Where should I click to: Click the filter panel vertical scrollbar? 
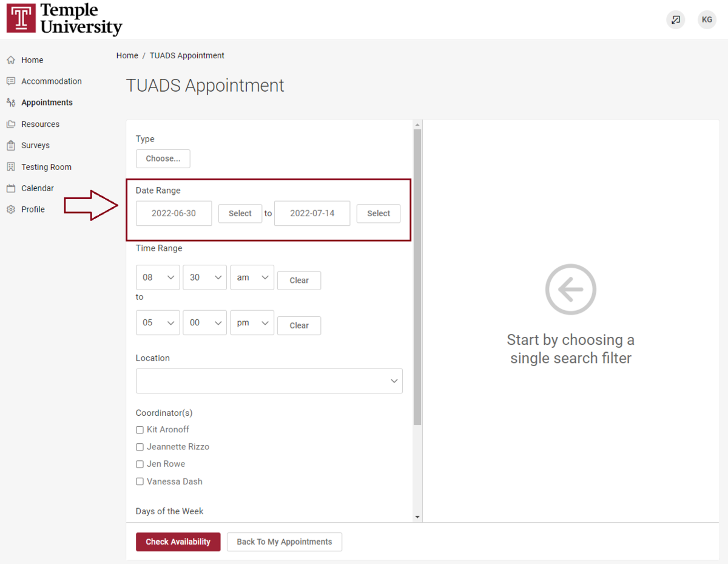pos(417,276)
